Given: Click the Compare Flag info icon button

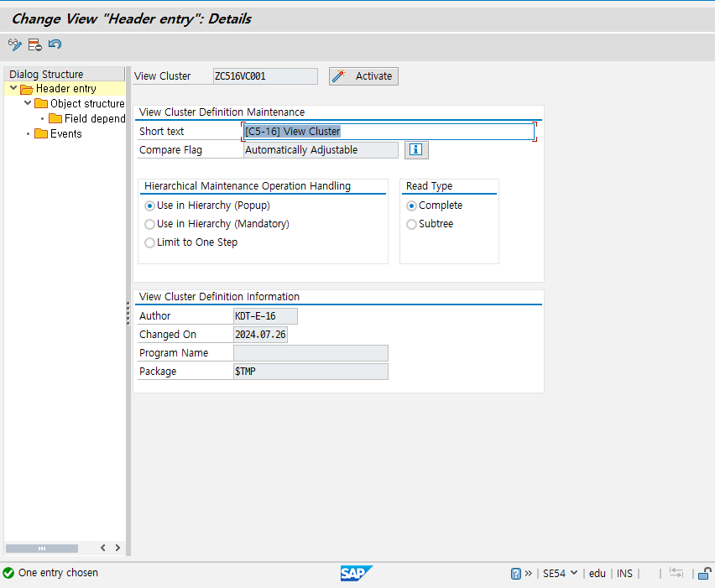Looking at the screenshot, I should pyautogui.click(x=416, y=150).
